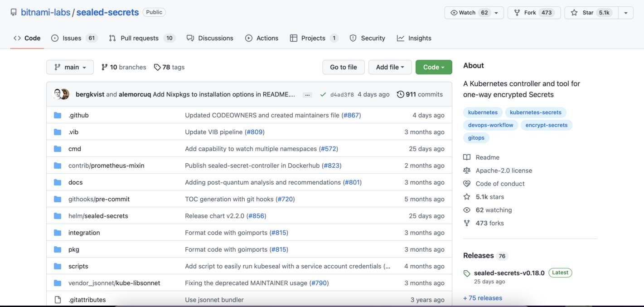Screen dimensions: 644x307
Task: Open the sealed-secrets repository link
Action: tap(107, 13)
